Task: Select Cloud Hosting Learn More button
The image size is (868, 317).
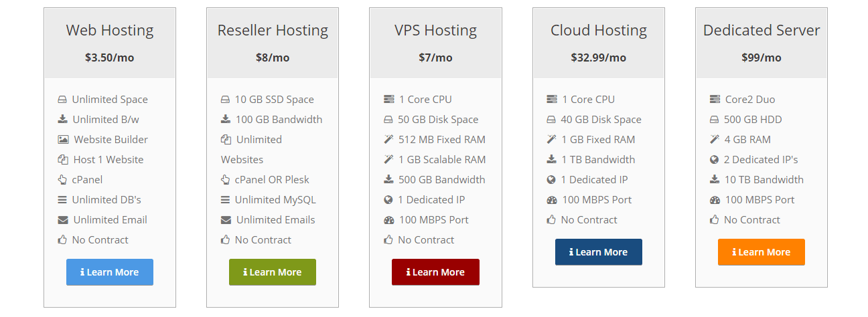Action: pos(598,252)
